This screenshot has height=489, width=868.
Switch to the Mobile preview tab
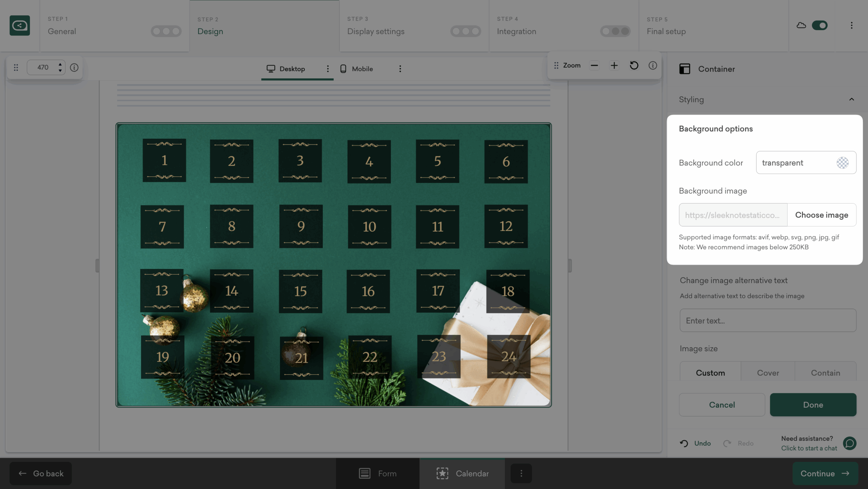357,69
